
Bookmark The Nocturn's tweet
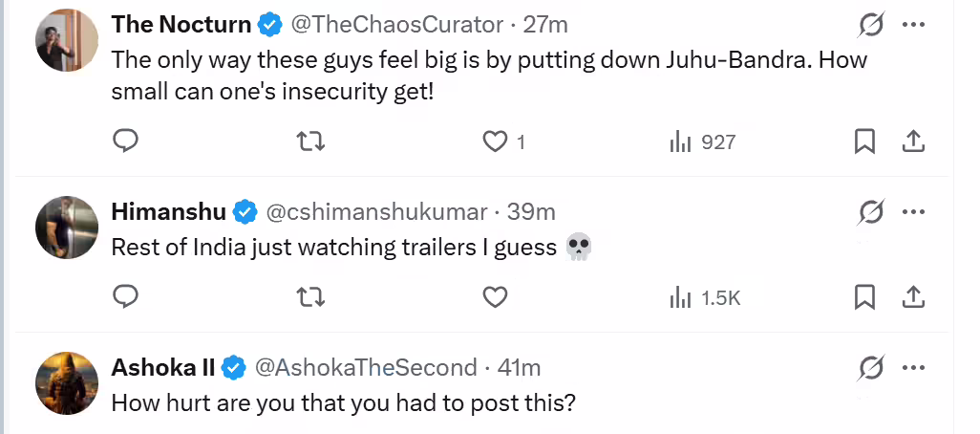[x=864, y=141]
